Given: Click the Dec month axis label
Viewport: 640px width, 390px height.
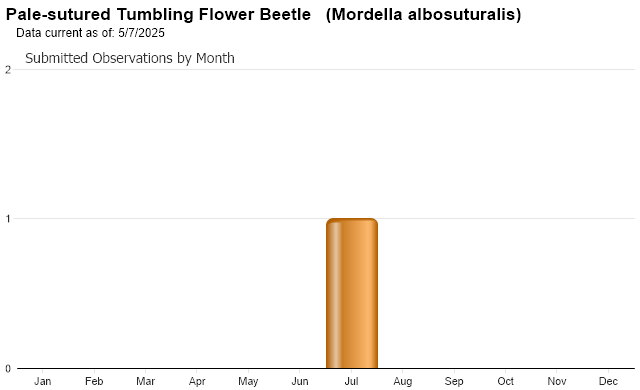Looking at the screenshot, I should pyautogui.click(x=608, y=381).
